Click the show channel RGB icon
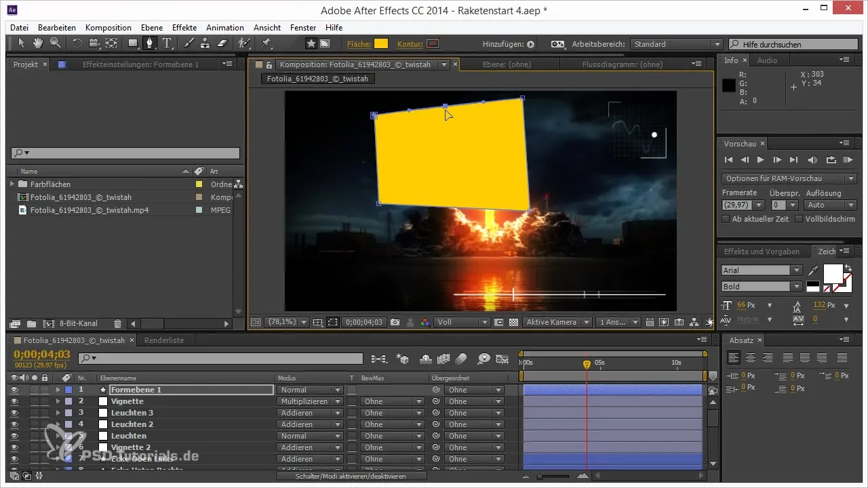This screenshot has height=488, width=868. click(425, 322)
